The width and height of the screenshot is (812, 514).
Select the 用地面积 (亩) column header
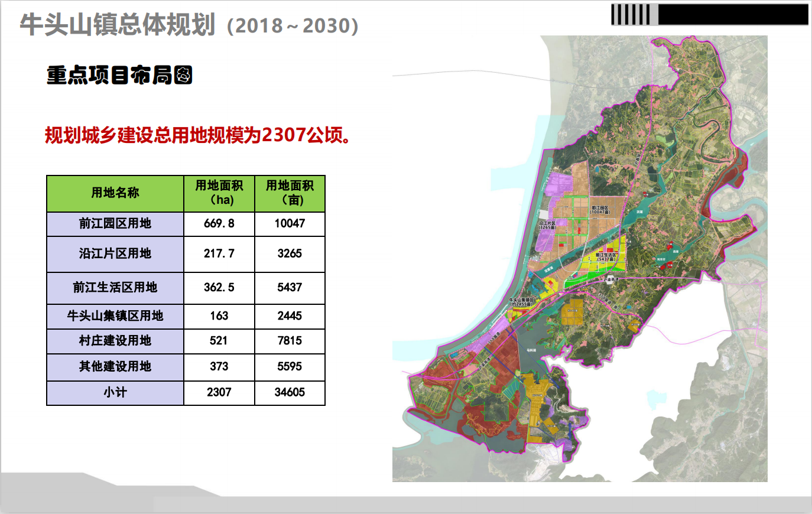click(x=290, y=193)
